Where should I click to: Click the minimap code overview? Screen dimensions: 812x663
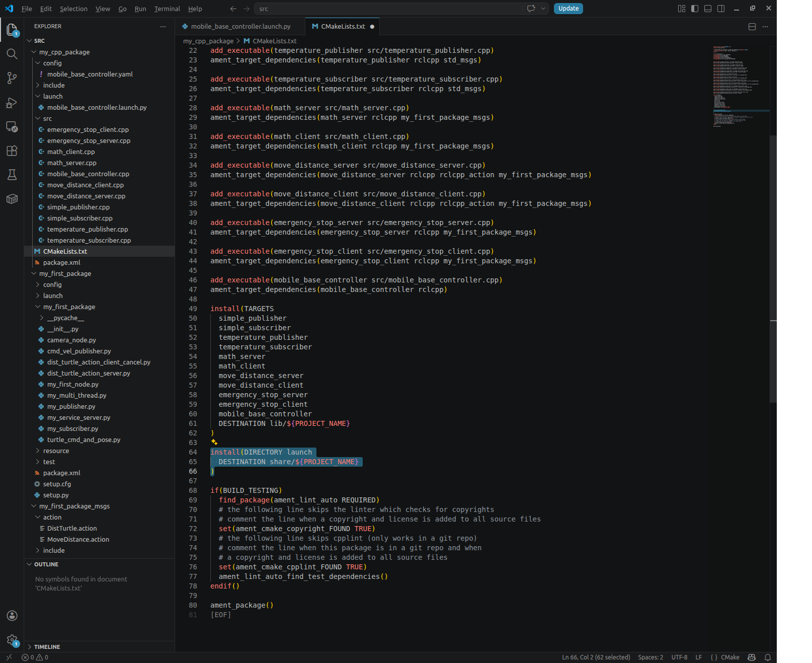[x=741, y=87]
